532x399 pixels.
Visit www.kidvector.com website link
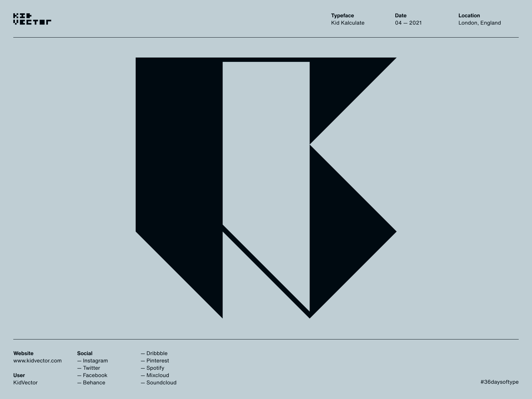click(x=37, y=360)
